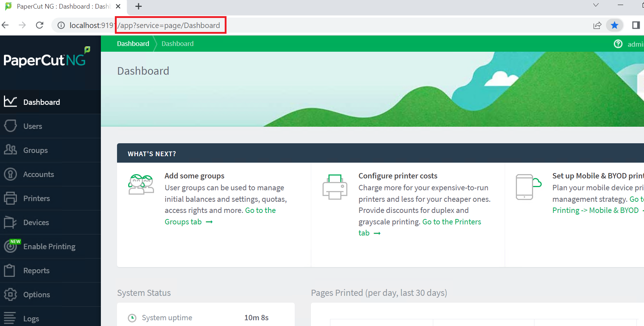Click the first Dashboard breadcrumb
Screen dimensions: 644x326
tap(133, 44)
